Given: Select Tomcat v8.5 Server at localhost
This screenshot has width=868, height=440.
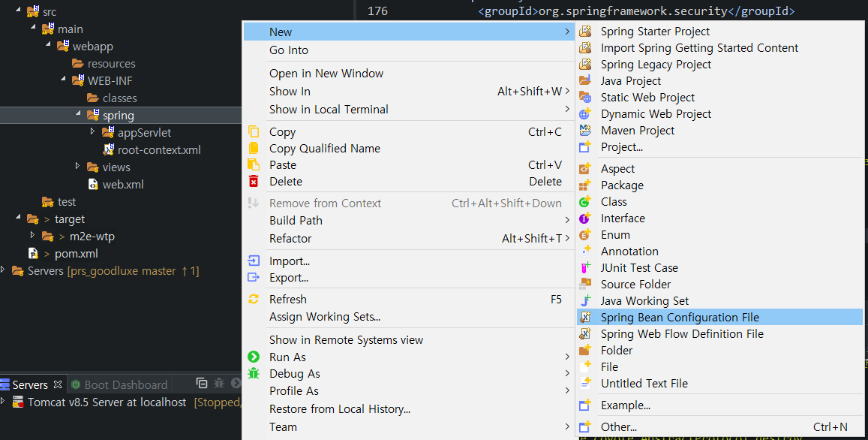Looking at the screenshot, I should 107,402.
